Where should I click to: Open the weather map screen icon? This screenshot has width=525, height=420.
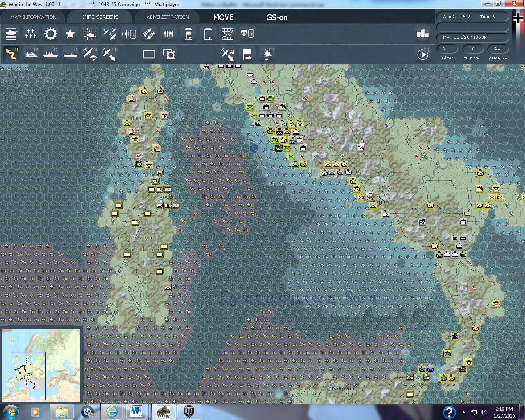(x=90, y=34)
